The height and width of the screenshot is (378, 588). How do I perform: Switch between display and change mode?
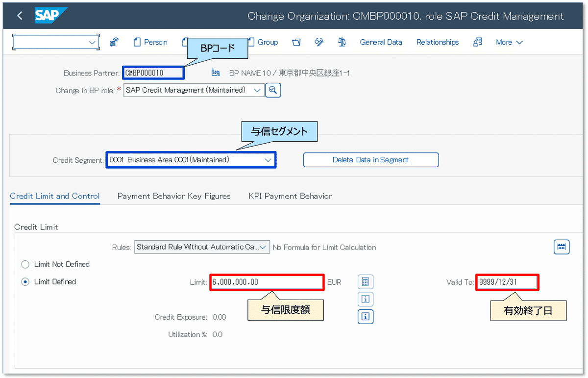pyautogui.click(x=319, y=42)
